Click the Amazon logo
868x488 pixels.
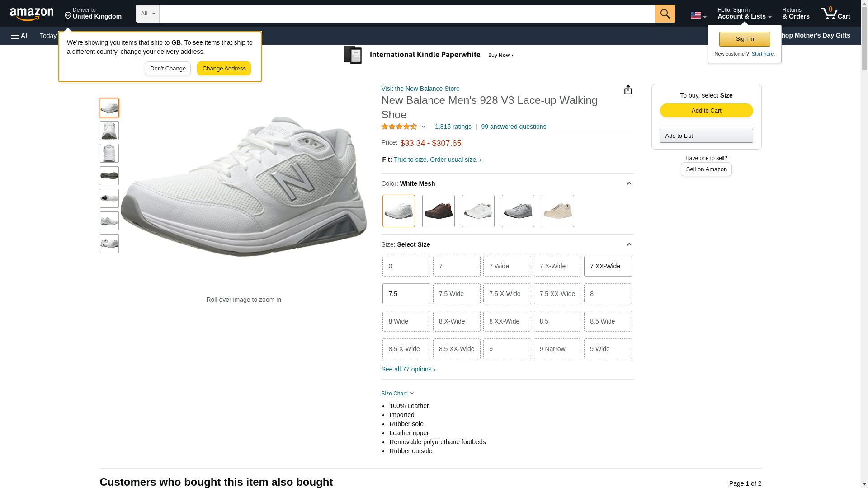(x=32, y=14)
